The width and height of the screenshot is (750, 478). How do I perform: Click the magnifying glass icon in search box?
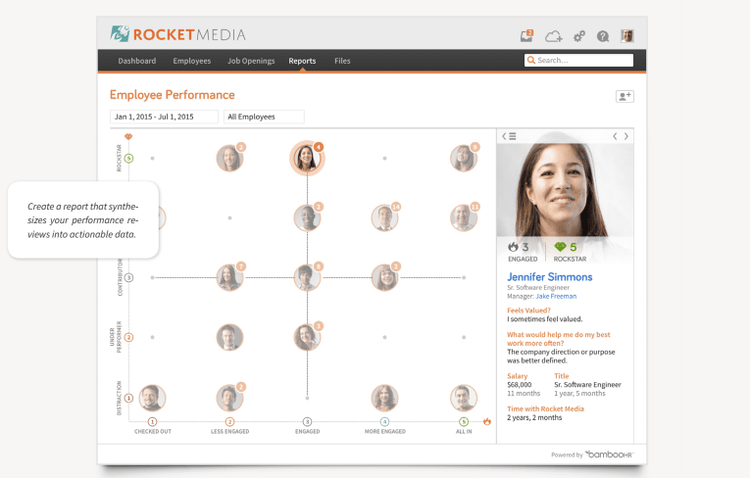coord(531,60)
